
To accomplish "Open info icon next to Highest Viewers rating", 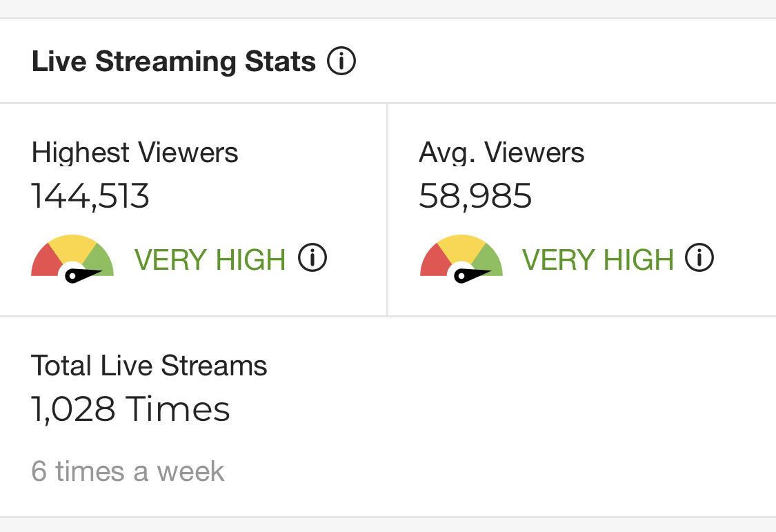I will pyautogui.click(x=312, y=259).
